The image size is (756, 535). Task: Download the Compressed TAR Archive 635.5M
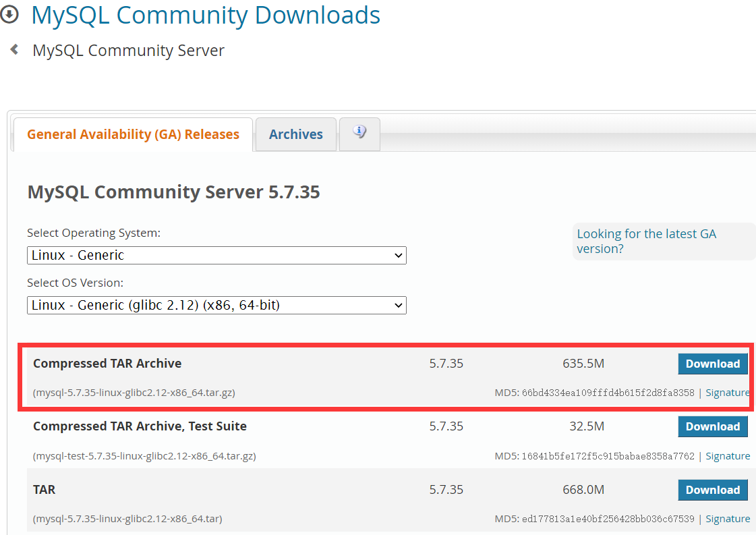tap(713, 364)
